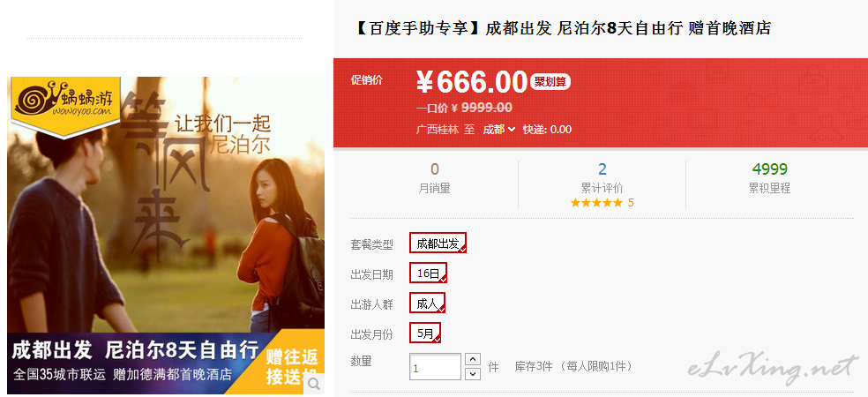868x397 pixels.
Task: Click the product title text link
Action: pyautogui.click(x=561, y=28)
